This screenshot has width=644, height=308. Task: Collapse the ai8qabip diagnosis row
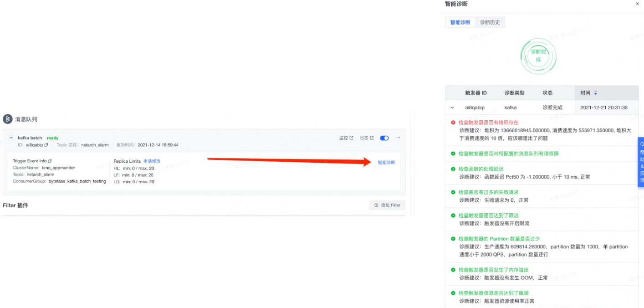(x=452, y=108)
